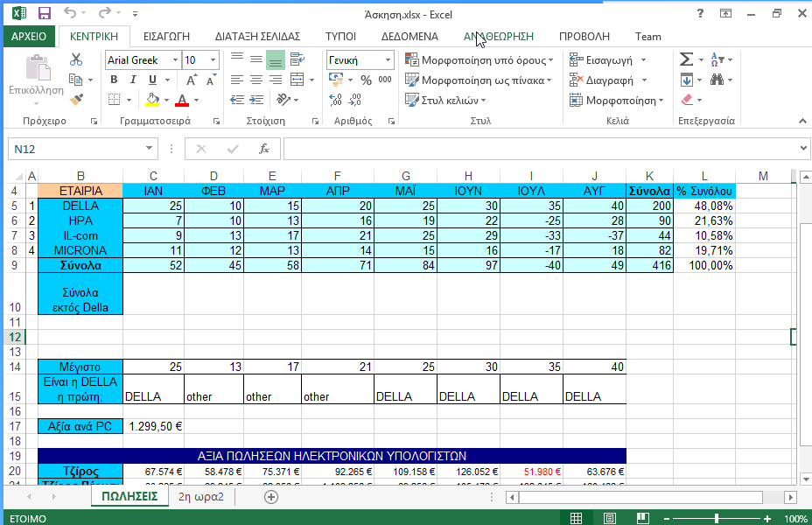Clear cell contents with the eraser
The height and width of the screenshot is (525, 812).
click(x=687, y=100)
